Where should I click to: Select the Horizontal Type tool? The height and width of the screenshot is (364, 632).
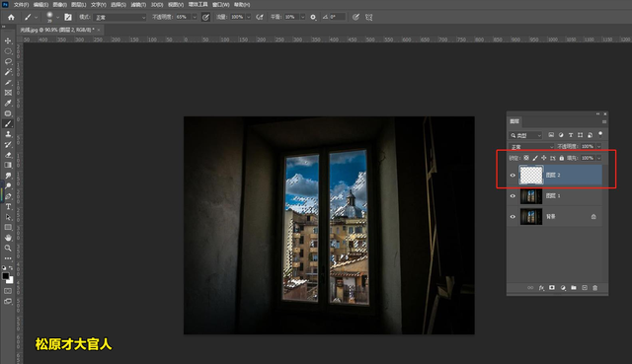click(8, 206)
